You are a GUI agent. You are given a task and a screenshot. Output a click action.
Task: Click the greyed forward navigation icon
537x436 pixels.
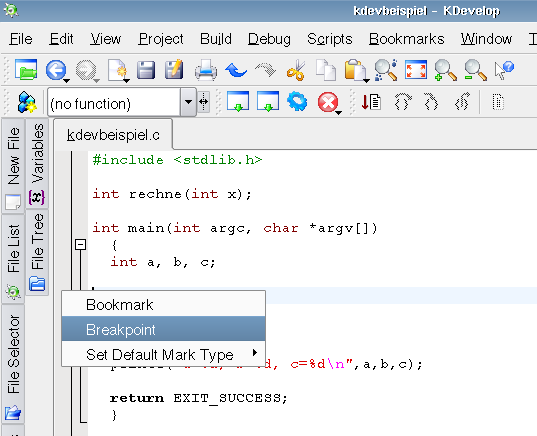pyautogui.click(x=86, y=70)
